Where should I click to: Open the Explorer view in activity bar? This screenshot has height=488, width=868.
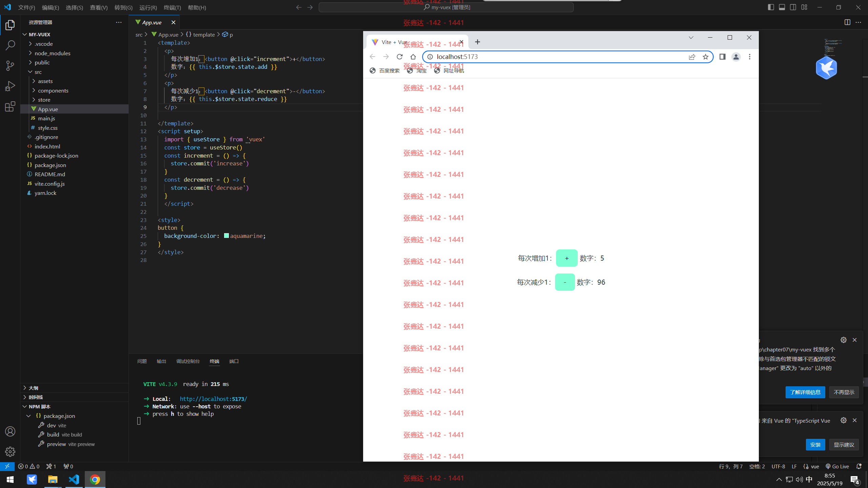pyautogui.click(x=10, y=25)
